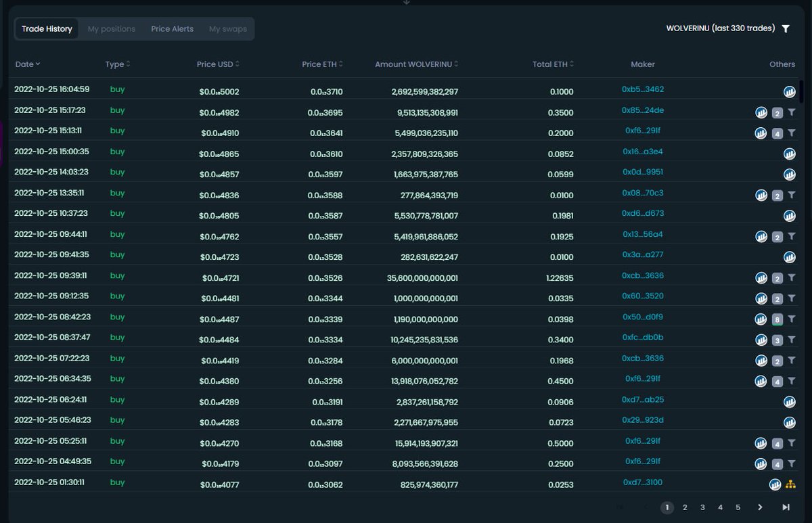Viewport: 812px width, 523px height.
Task: Click the count badge on the 04:49:35 row
Action: tap(777, 464)
